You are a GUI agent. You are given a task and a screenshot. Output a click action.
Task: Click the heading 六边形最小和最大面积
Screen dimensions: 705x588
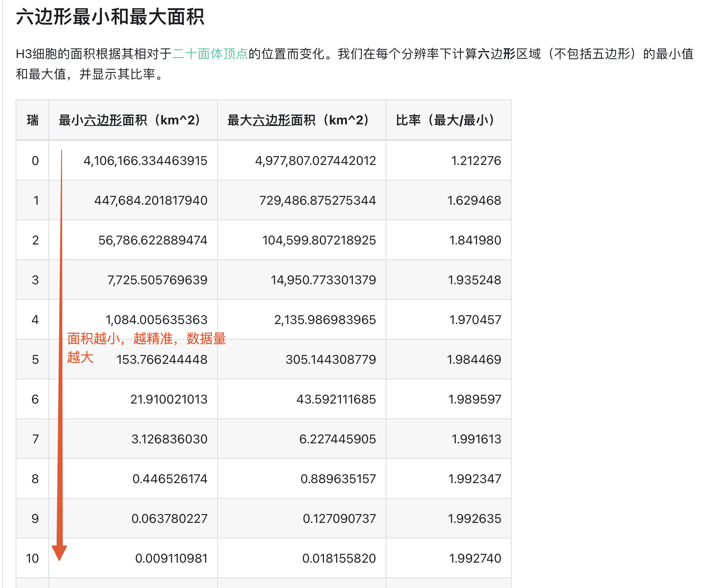[x=110, y=16]
